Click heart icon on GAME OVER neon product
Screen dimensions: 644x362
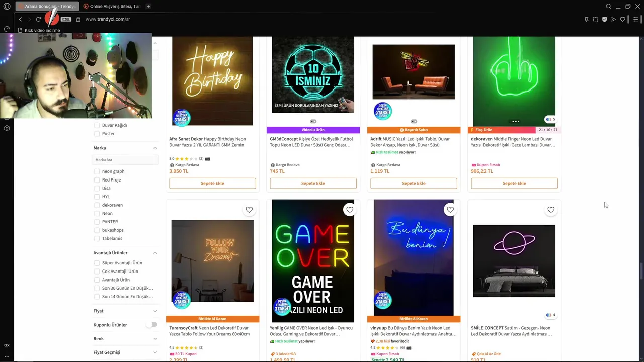350,210
